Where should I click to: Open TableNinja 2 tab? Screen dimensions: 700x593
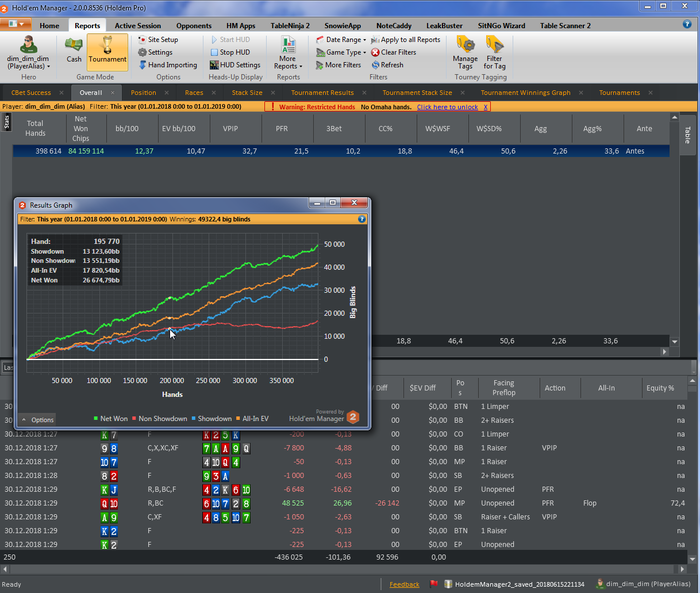click(x=290, y=25)
